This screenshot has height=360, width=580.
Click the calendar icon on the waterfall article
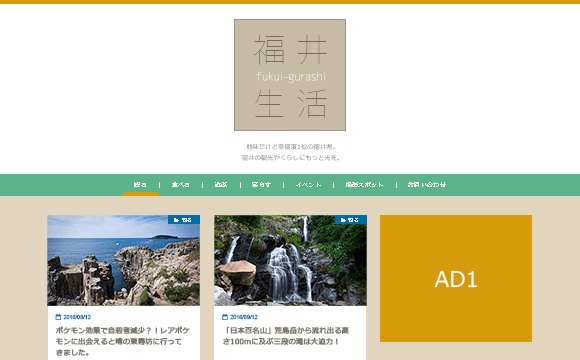225,317
